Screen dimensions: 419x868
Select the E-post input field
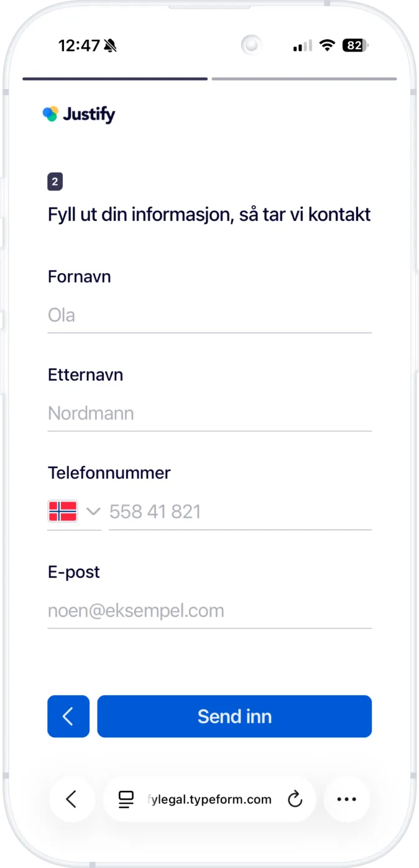209,610
